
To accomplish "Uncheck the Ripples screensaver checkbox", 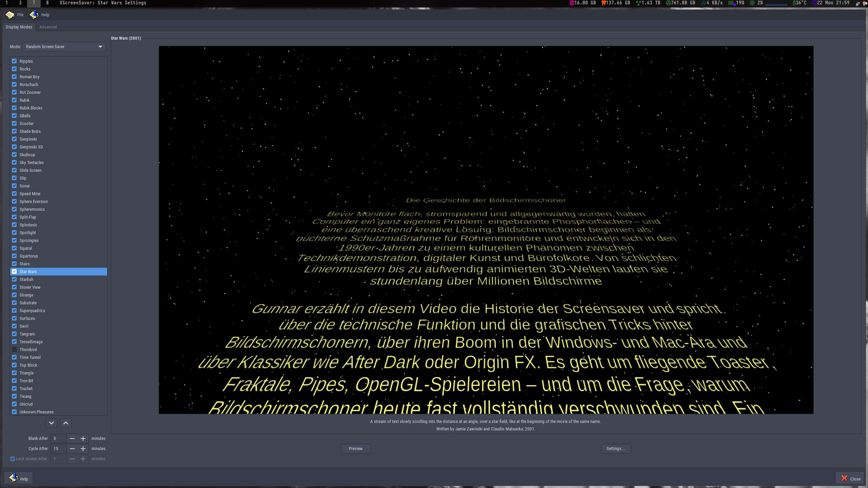I will pyautogui.click(x=14, y=61).
